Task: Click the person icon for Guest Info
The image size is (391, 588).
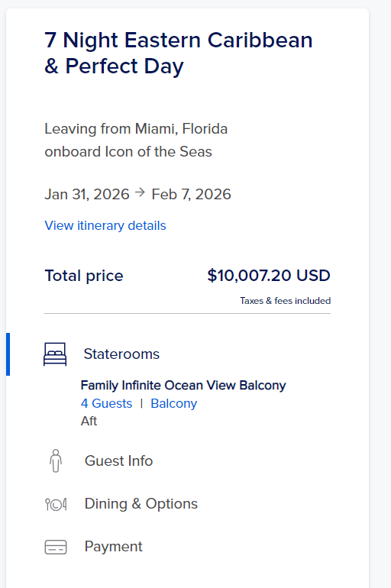Action: pos(56,461)
